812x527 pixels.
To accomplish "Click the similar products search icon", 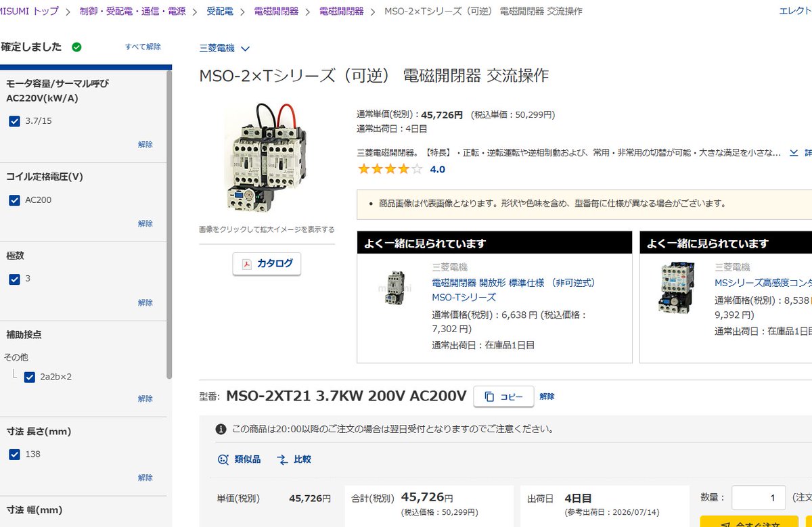I will click(223, 459).
